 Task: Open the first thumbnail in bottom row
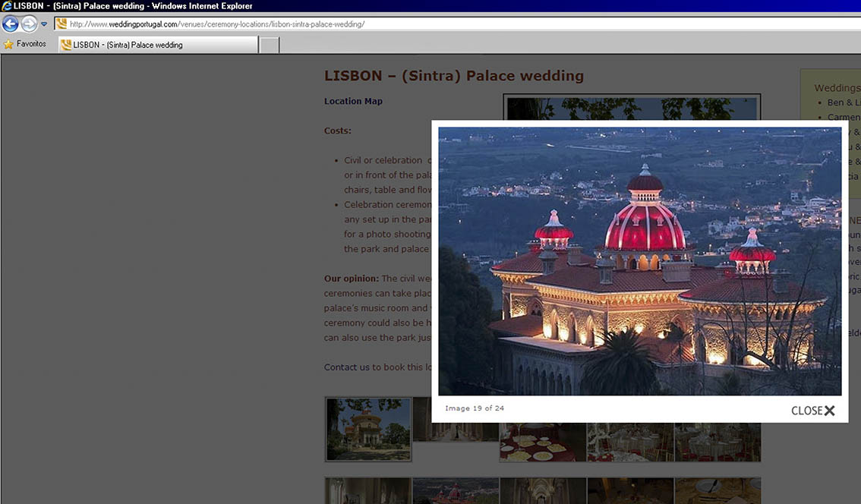(x=368, y=491)
